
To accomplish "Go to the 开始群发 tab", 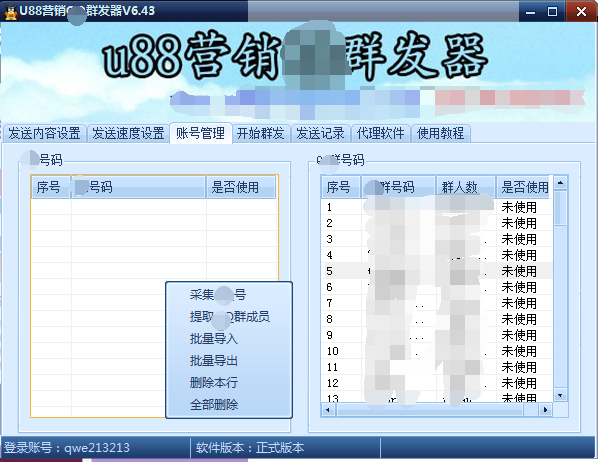I will [x=260, y=133].
